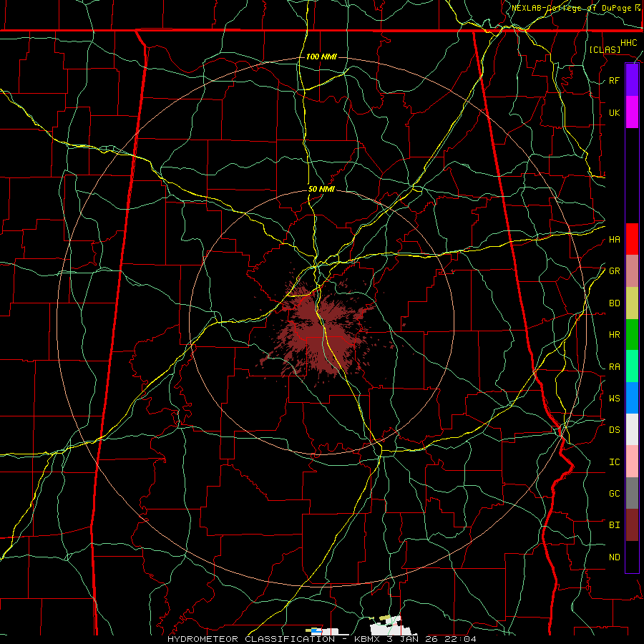Image resolution: width=644 pixels, height=644 pixels.
Task: Click the ND legend label
Action: pos(614,557)
